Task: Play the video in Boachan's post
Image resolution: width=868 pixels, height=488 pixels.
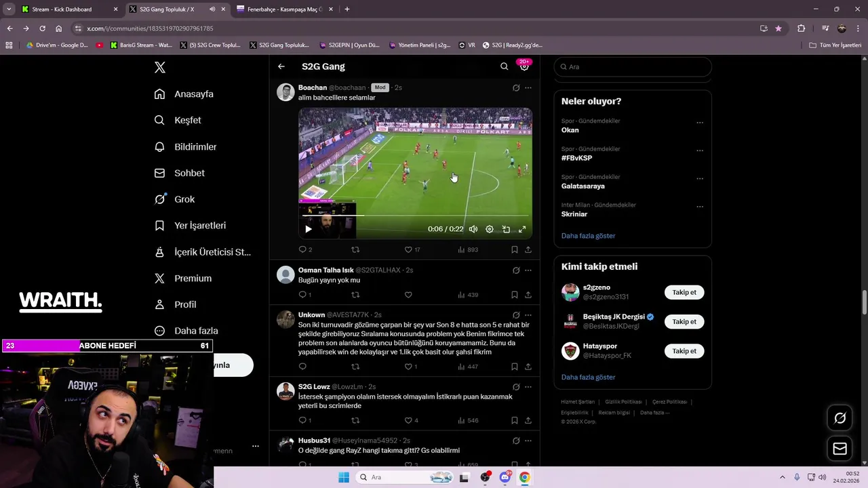Action: point(309,229)
